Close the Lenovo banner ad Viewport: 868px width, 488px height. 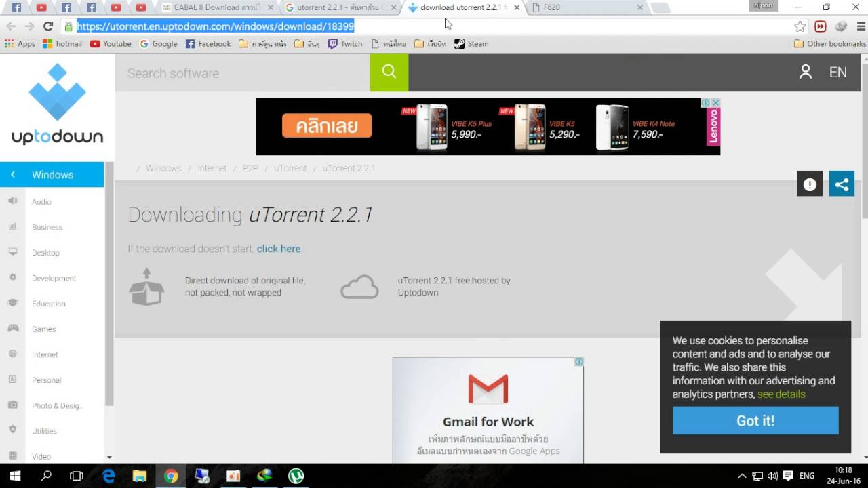(715, 103)
